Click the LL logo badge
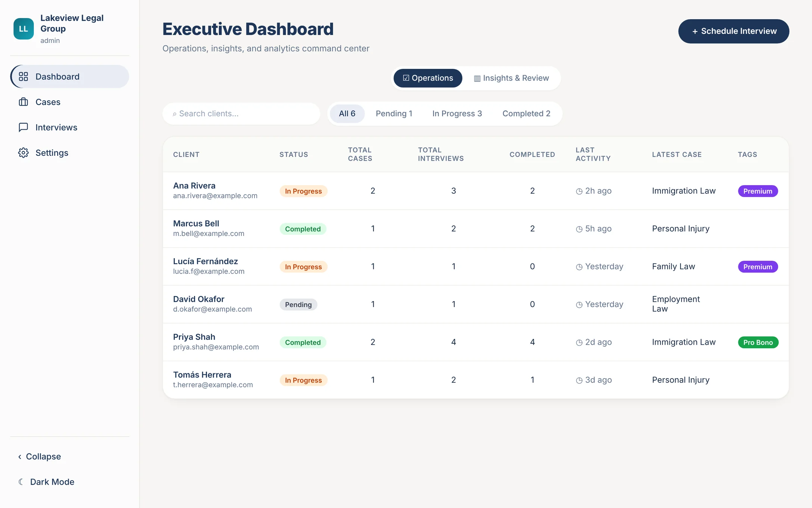This screenshot has height=508, width=812. tap(24, 29)
